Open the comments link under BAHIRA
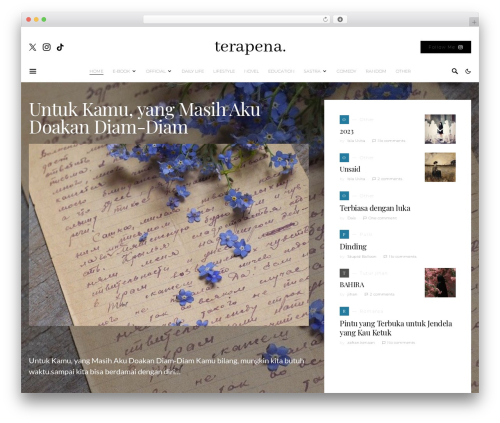Image resolution: width=500 pixels, height=423 pixels. (379, 294)
